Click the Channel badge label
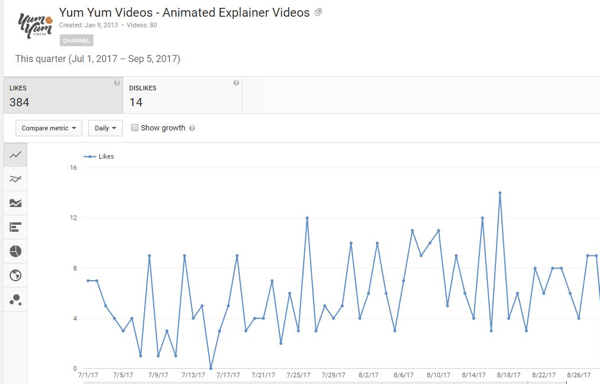Viewport: 600px width, 384px height. click(77, 41)
